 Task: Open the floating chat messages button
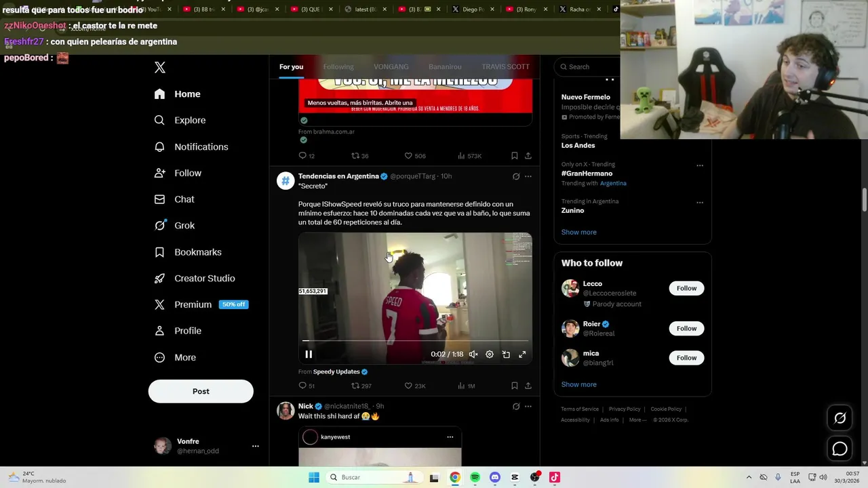[840, 449]
